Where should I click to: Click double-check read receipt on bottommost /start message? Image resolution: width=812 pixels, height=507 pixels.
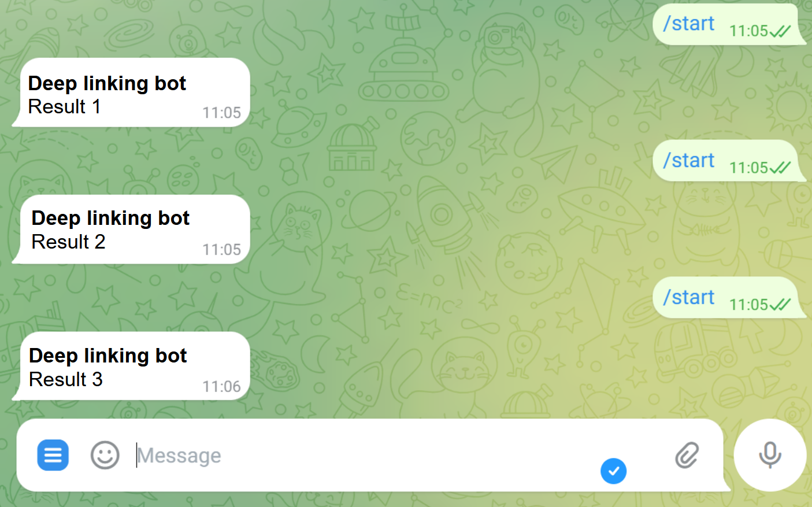780,305
